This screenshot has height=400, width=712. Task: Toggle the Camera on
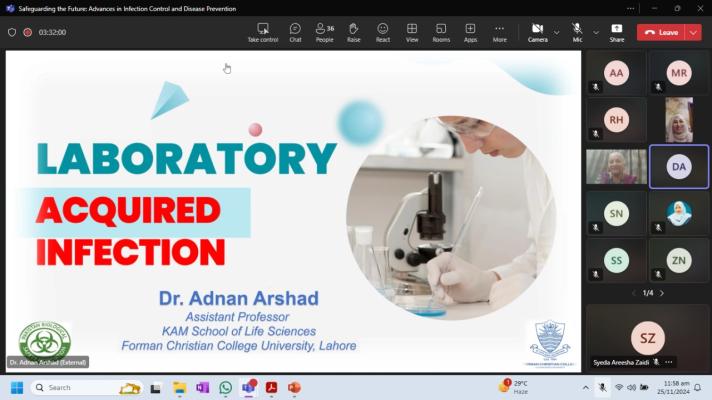coord(537,31)
